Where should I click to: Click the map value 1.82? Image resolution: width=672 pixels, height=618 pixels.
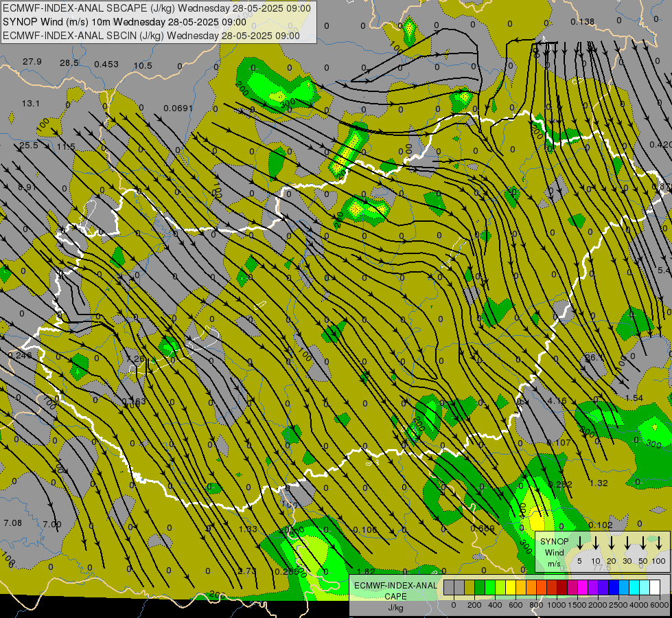366,571
